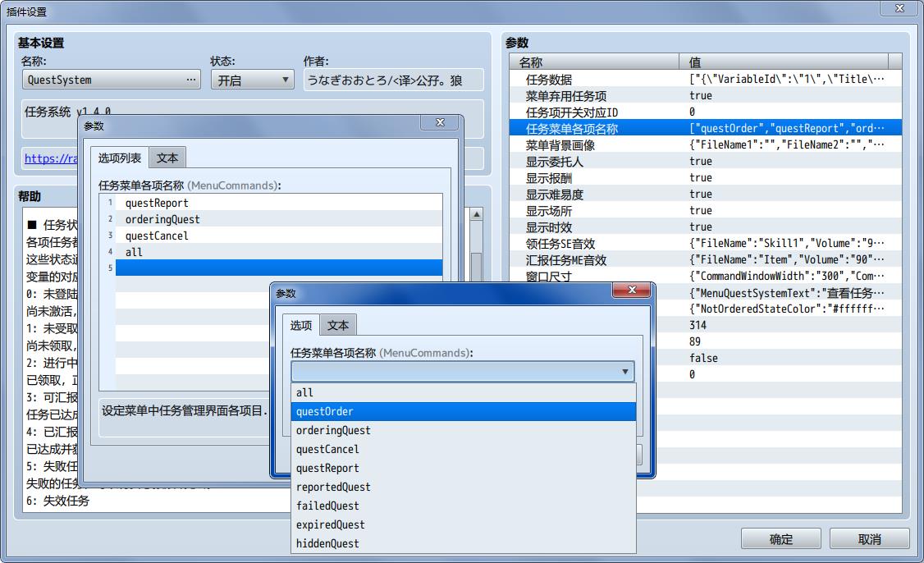Pick hiddenQuest at the dropdown bottom
This screenshot has width=924, height=563.
463,543
